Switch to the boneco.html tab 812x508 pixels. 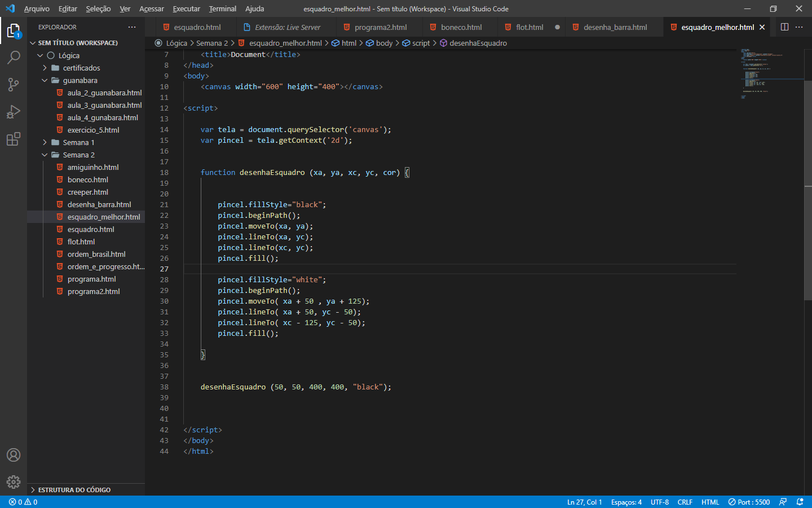[x=461, y=27]
